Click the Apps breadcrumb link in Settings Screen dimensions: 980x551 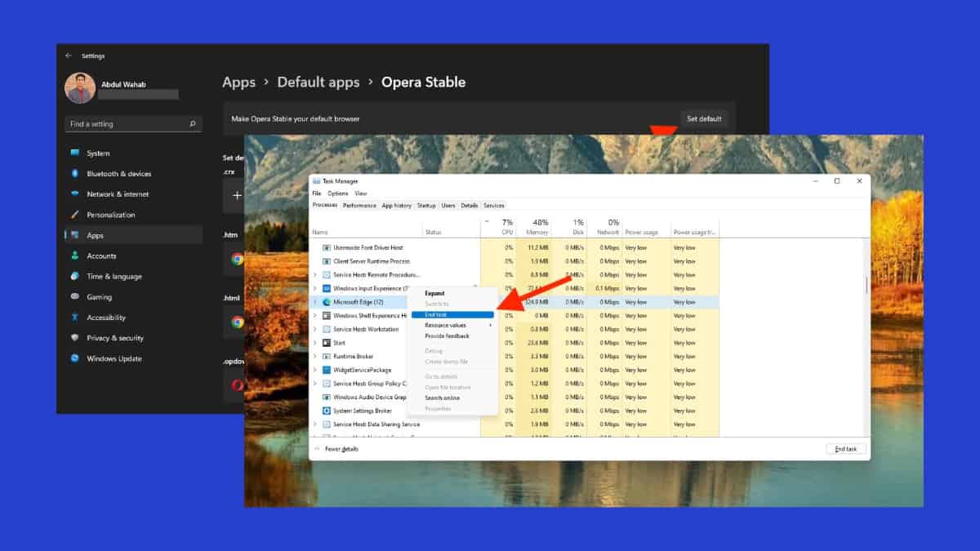(239, 82)
